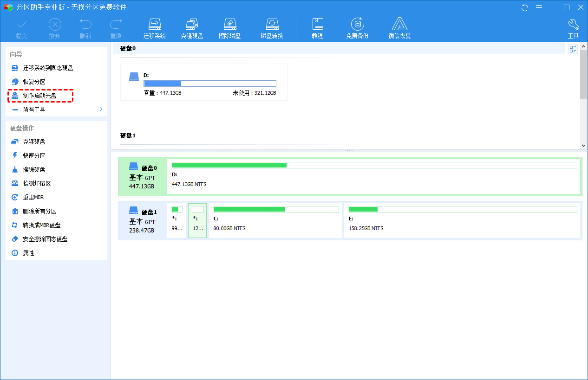Click the app logo in title bar

(x=8, y=7)
